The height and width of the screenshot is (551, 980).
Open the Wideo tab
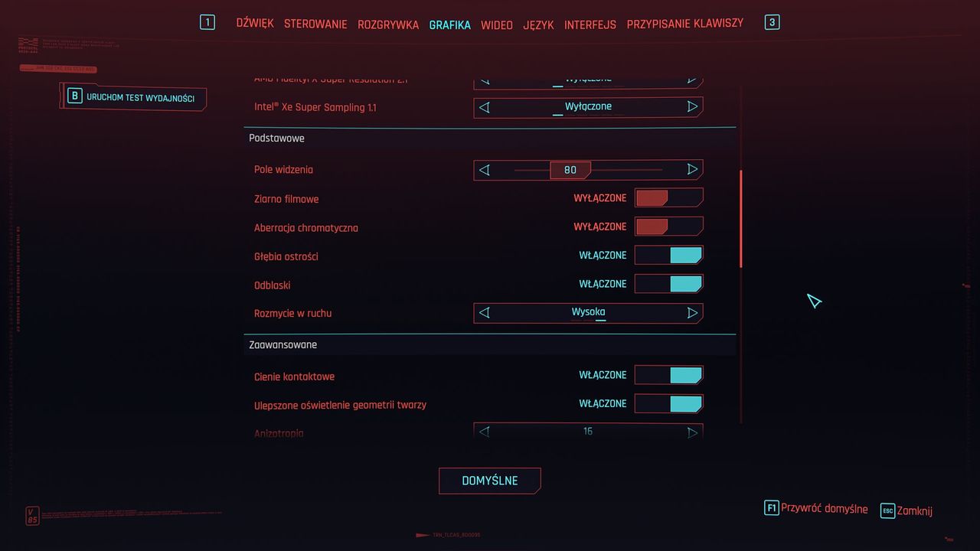click(x=497, y=24)
